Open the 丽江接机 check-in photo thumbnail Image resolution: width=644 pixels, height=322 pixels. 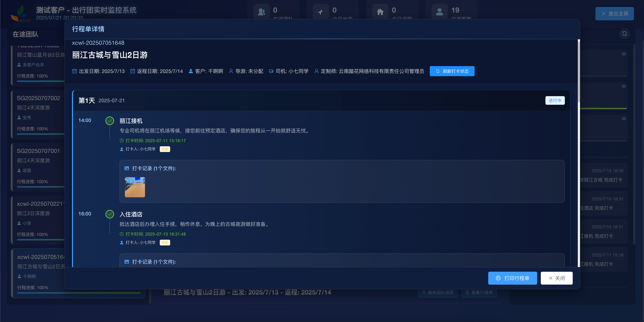[135, 187]
